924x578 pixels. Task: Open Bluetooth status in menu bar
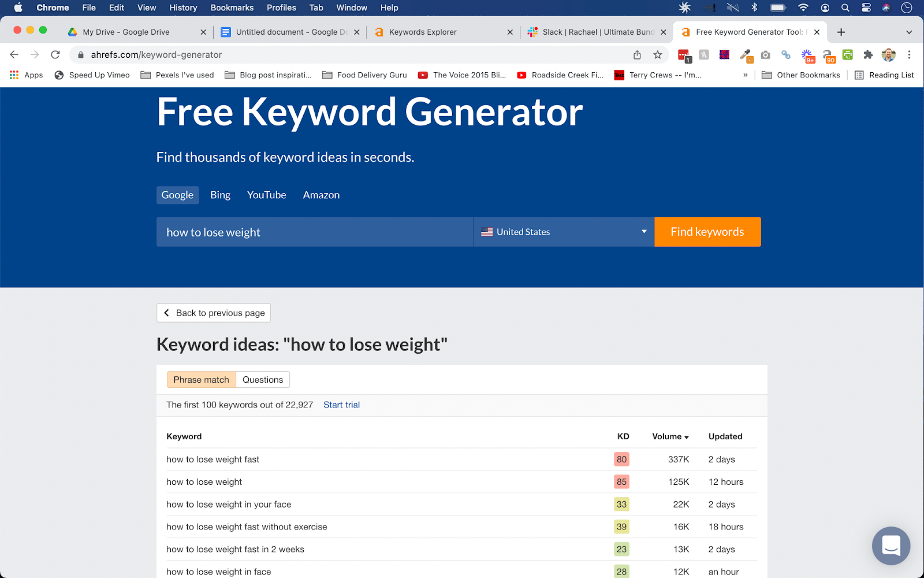[754, 8]
